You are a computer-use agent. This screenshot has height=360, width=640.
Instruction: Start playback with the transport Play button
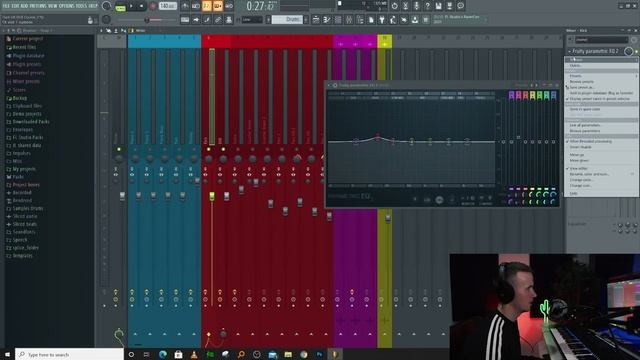point(131,6)
